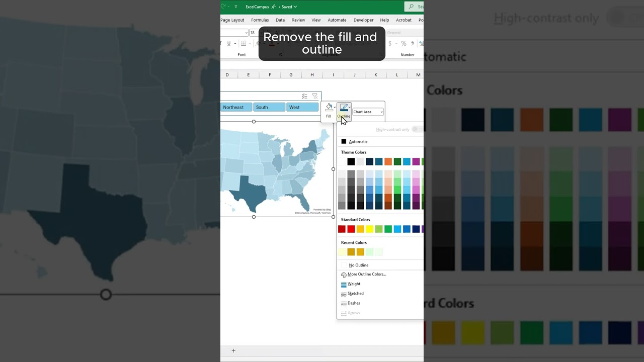
Task: Apply Accounting Number Format dollar icon
Action: [390, 44]
